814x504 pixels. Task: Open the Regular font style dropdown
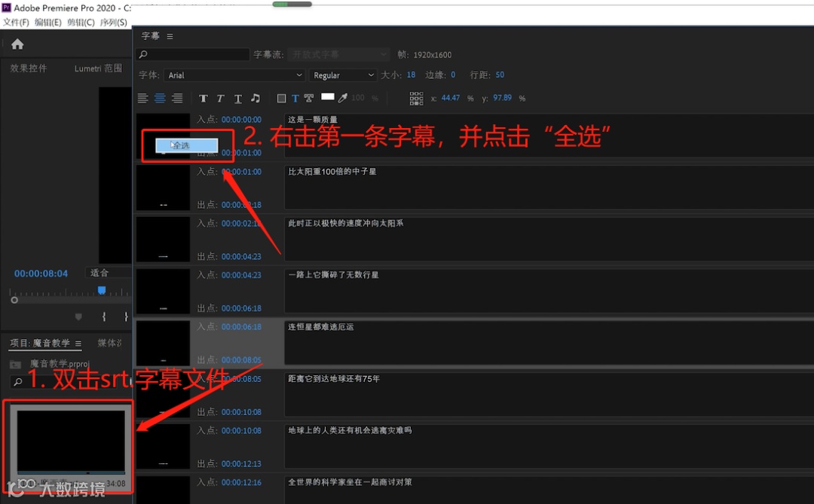343,75
